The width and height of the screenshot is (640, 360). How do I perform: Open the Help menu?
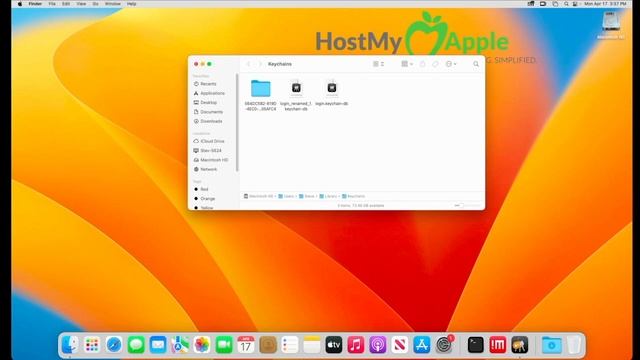[131, 4]
